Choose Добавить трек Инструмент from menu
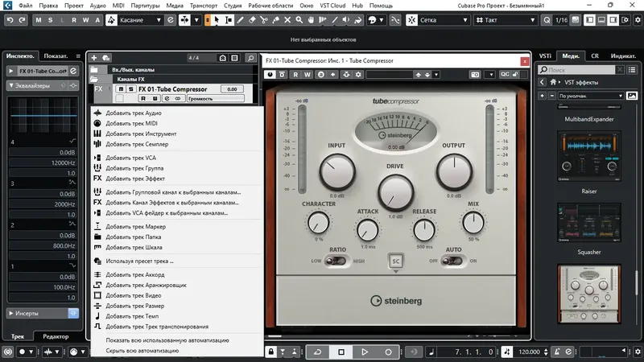This screenshot has width=644, height=362. click(141, 134)
